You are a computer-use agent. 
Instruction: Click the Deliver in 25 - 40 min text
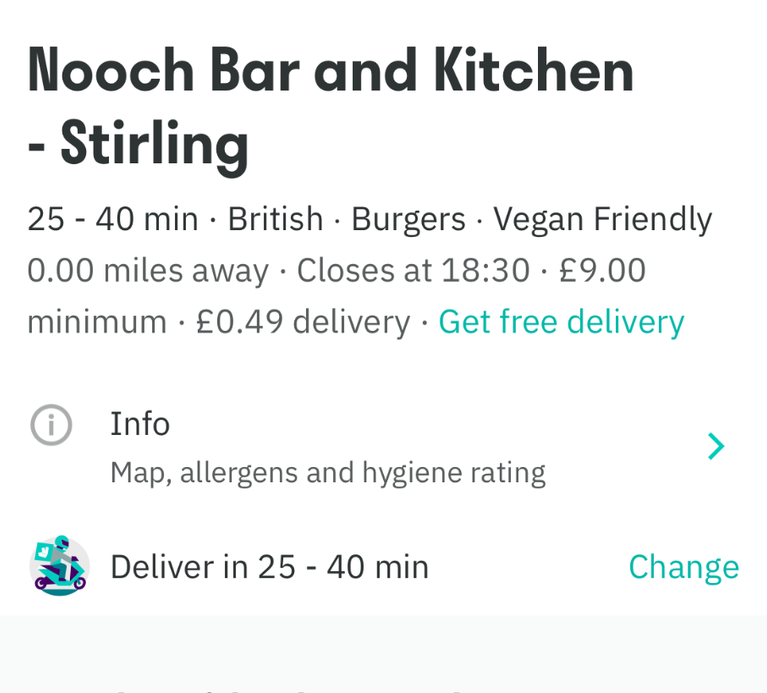270,567
